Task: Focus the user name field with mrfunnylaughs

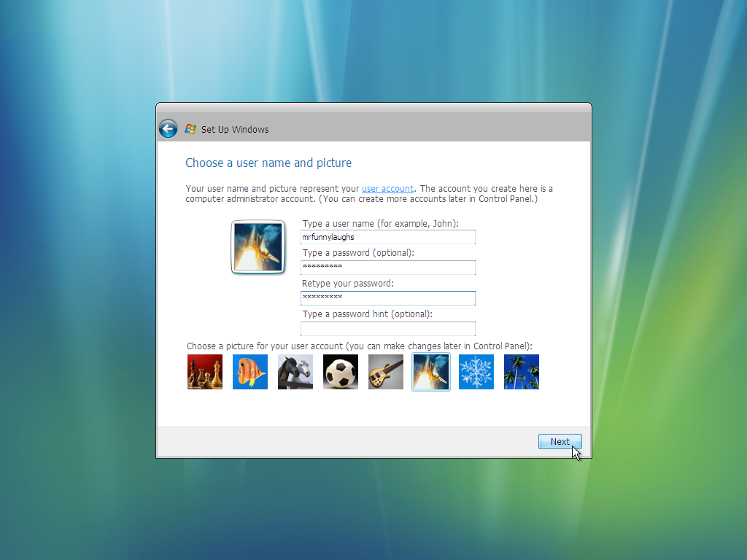Action: (x=388, y=237)
